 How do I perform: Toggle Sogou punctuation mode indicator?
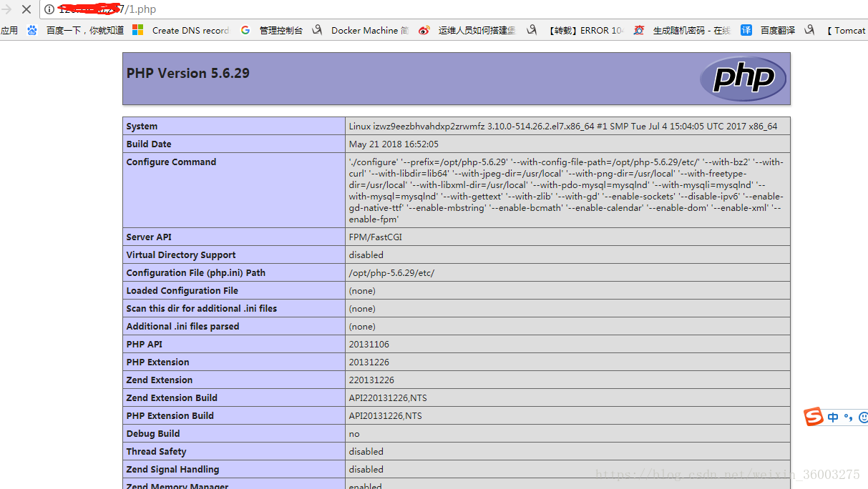[848, 418]
